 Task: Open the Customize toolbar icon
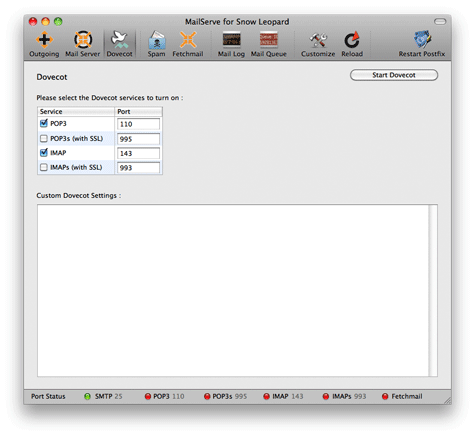[318, 44]
